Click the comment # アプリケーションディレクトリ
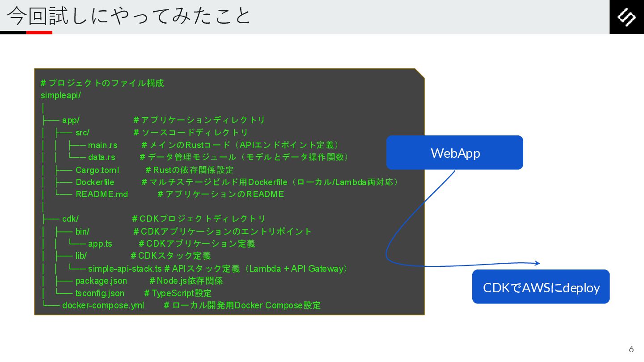Screen dimensions: 644x362 point(199,120)
